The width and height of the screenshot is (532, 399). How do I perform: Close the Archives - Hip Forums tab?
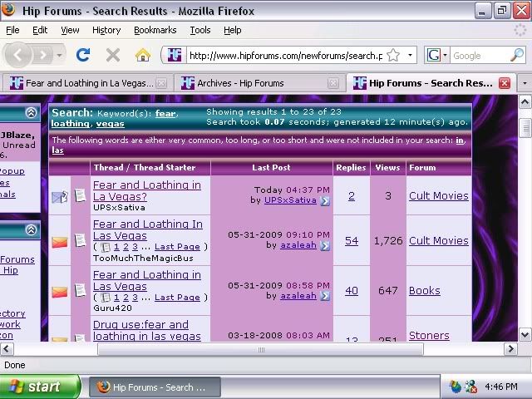pyautogui.click(x=333, y=83)
